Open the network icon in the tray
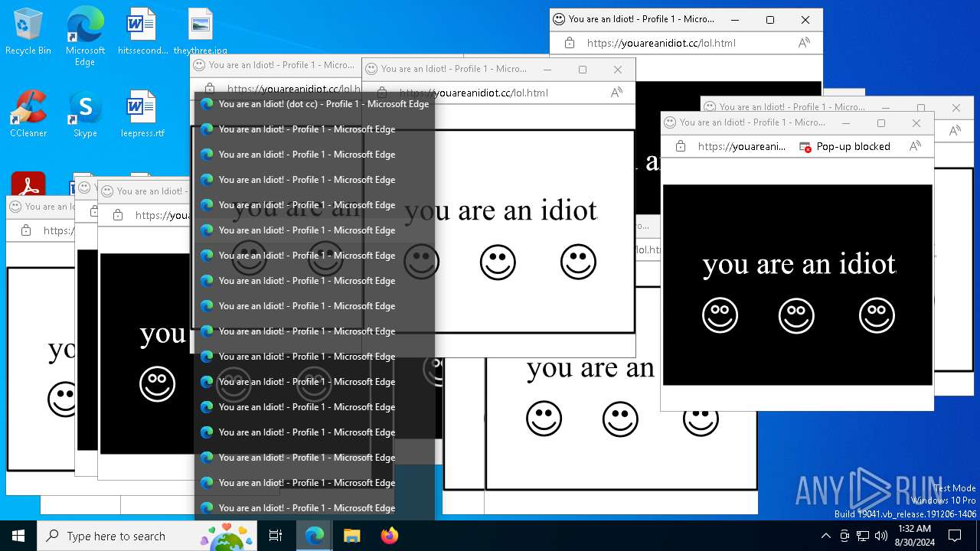 [x=863, y=536]
